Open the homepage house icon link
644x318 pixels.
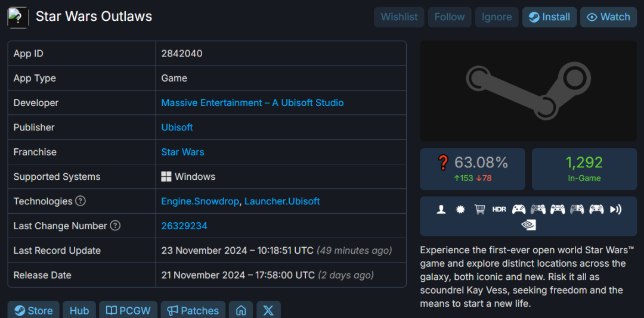point(241,310)
